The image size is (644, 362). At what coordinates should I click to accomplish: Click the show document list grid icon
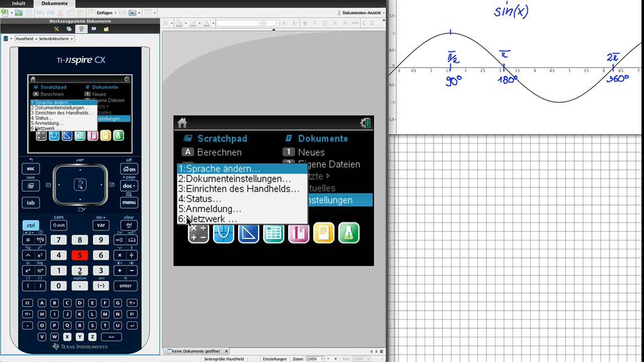[382, 351]
